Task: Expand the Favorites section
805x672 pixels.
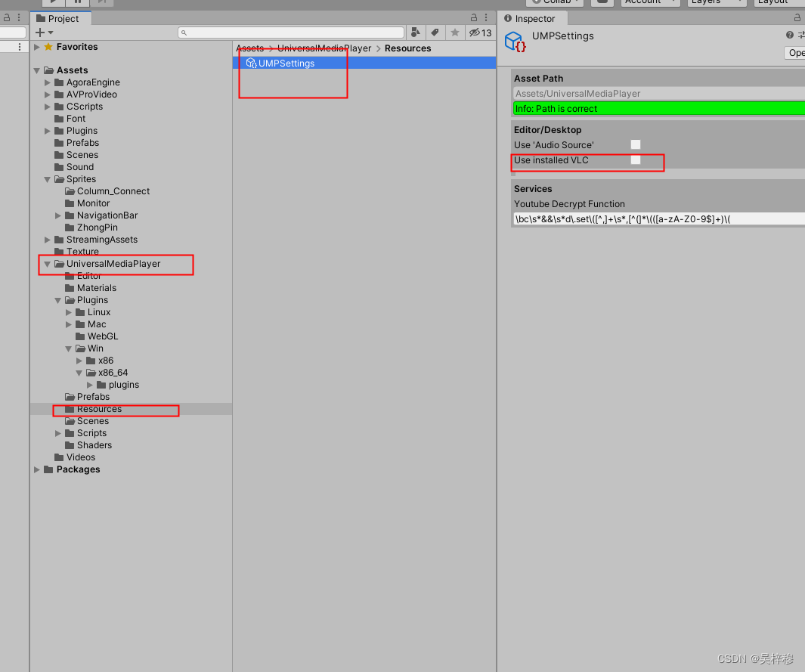Action: point(37,47)
